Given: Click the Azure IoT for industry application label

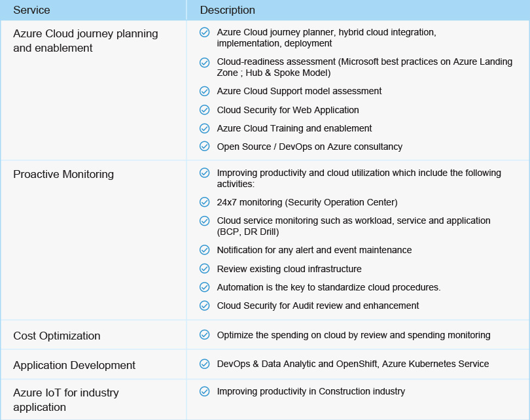Looking at the screenshot, I should (66, 400).
